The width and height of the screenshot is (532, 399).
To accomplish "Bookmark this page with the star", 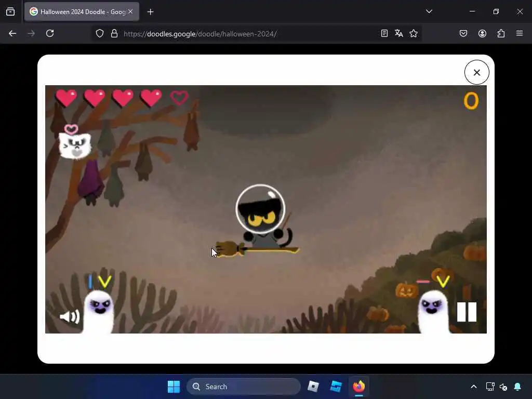I will tap(413, 33).
